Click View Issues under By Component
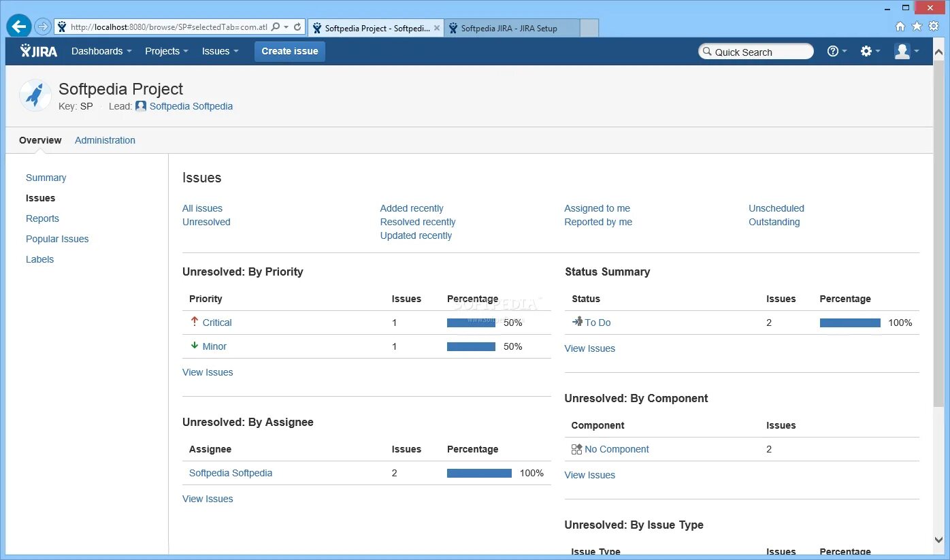Screen dimensions: 950x560 [x=590, y=475]
